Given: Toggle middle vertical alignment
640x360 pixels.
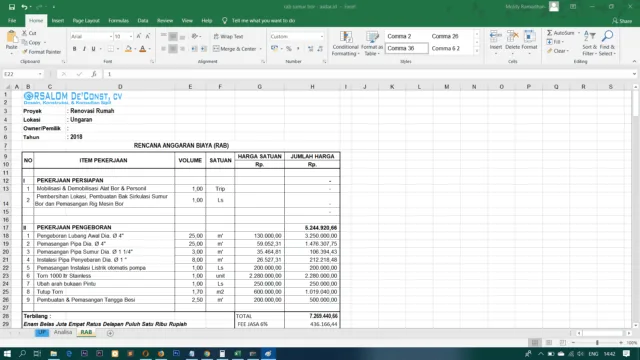Looking at the screenshot, I should [x=173, y=36].
